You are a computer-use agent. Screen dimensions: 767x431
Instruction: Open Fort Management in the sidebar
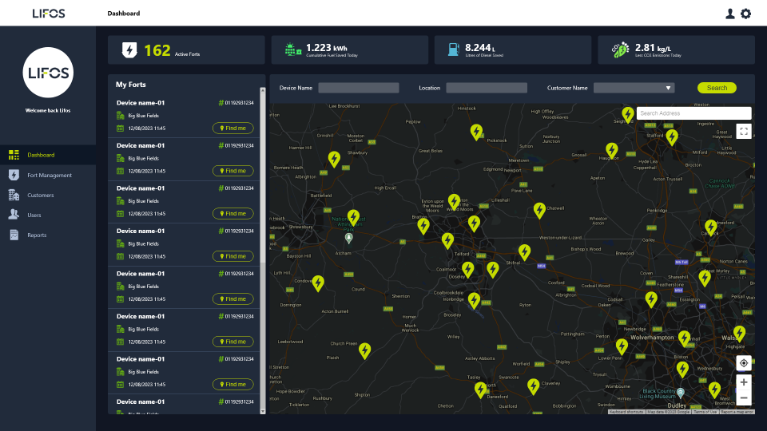[x=49, y=175]
